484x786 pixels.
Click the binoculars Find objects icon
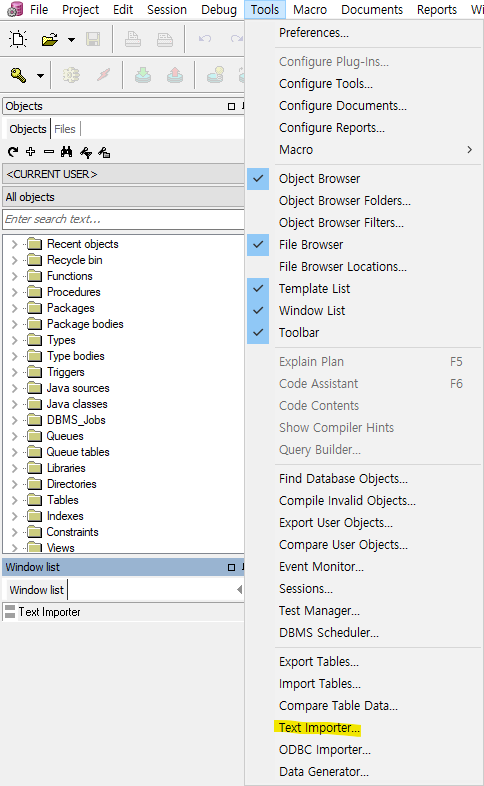click(x=66, y=152)
